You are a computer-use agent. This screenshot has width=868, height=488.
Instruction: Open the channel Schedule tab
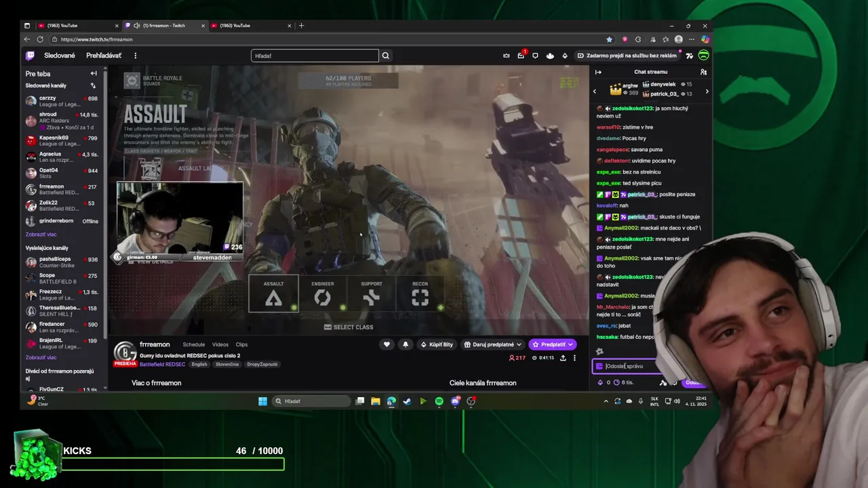[193, 344]
